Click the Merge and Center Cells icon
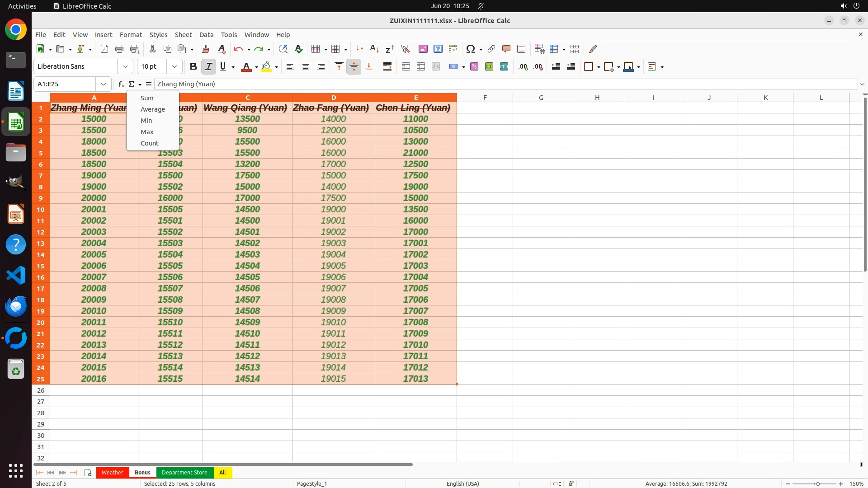This screenshot has width=868, height=488. 406,66
